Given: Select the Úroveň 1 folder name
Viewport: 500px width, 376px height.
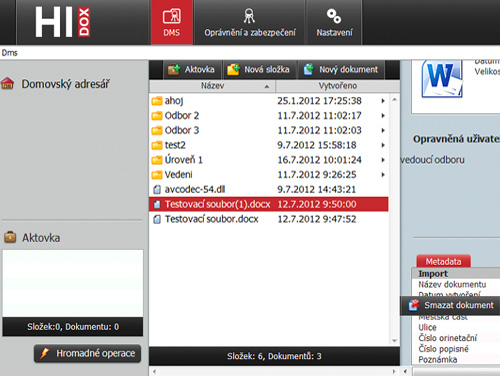Looking at the screenshot, I should 183,160.
